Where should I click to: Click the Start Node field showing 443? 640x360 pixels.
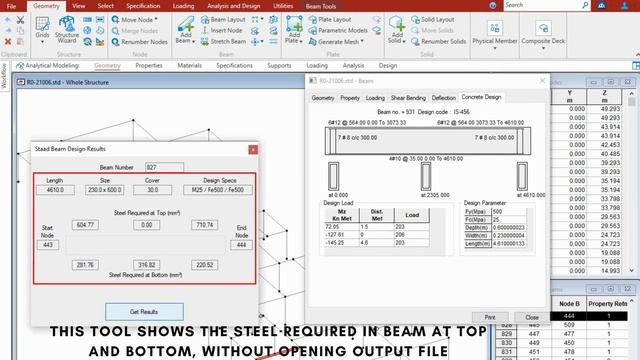[x=48, y=245]
